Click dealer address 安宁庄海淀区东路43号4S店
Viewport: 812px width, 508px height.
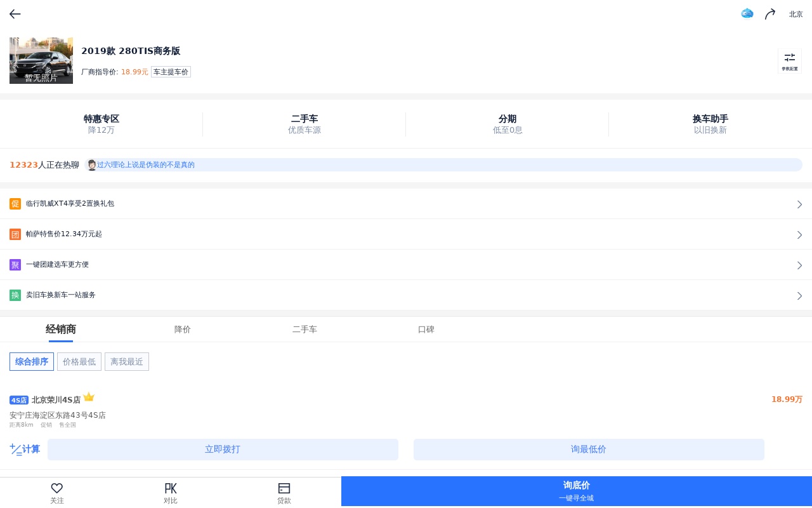pyautogui.click(x=58, y=415)
